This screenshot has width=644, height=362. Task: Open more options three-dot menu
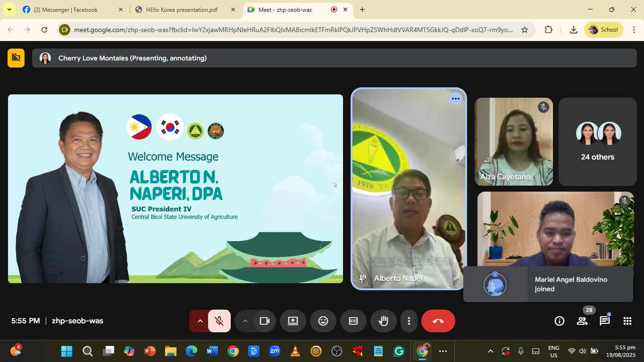pos(409,321)
